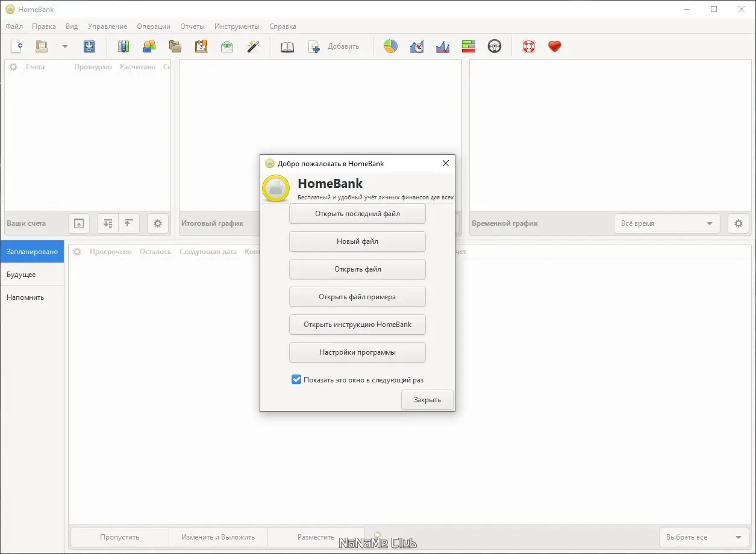This screenshot has width=756, height=554.
Task: Open the Справка menu
Action: point(283,26)
